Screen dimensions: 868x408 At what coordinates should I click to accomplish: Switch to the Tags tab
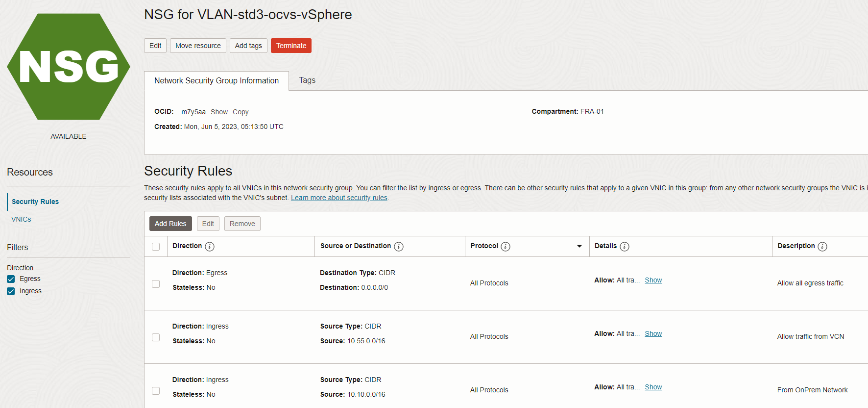point(307,80)
